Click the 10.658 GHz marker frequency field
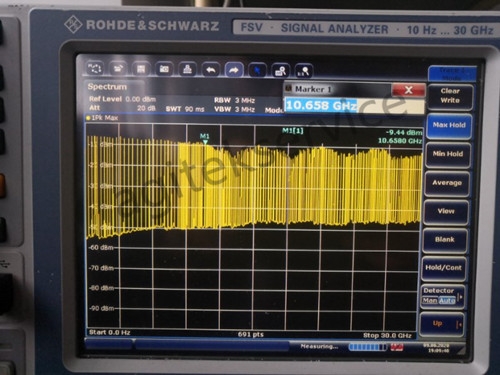The width and height of the screenshot is (500, 375). click(x=354, y=106)
